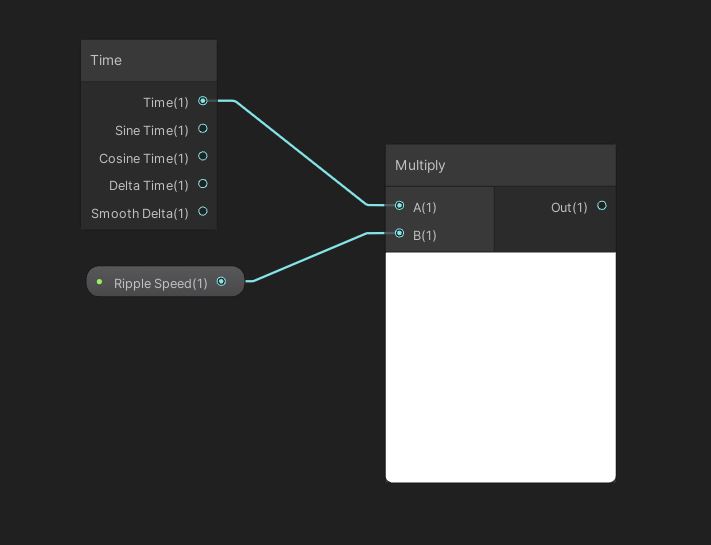Image resolution: width=711 pixels, height=545 pixels.
Task: Click the white Multiply preview area
Action: coord(500,366)
